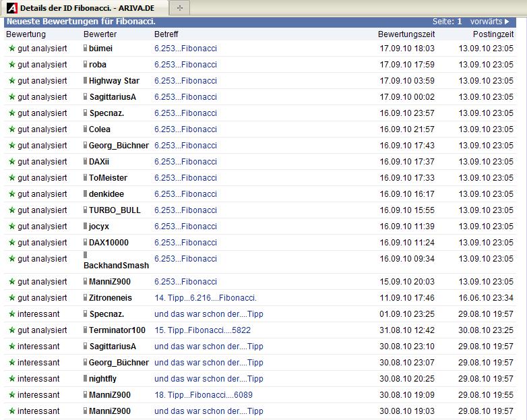This screenshot has height=420, width=527.
Task: Go to next page via vorwärts link
Action: (490, 22)
